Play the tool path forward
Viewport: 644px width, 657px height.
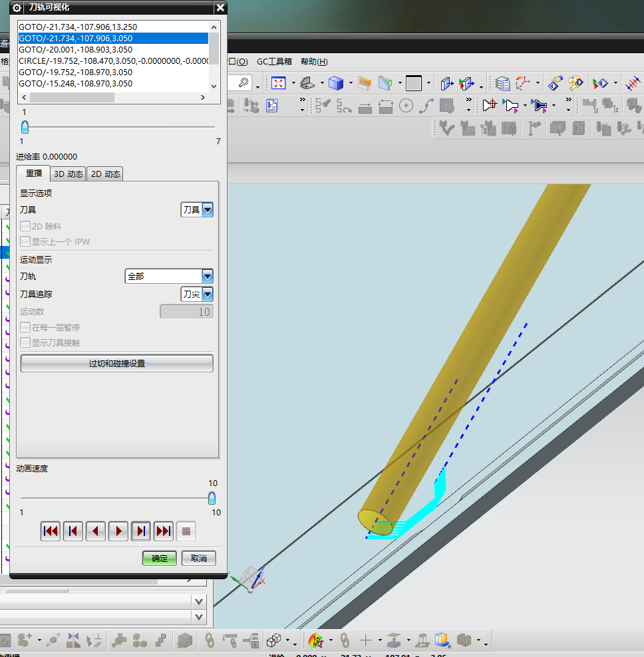(x=118, y=531)
